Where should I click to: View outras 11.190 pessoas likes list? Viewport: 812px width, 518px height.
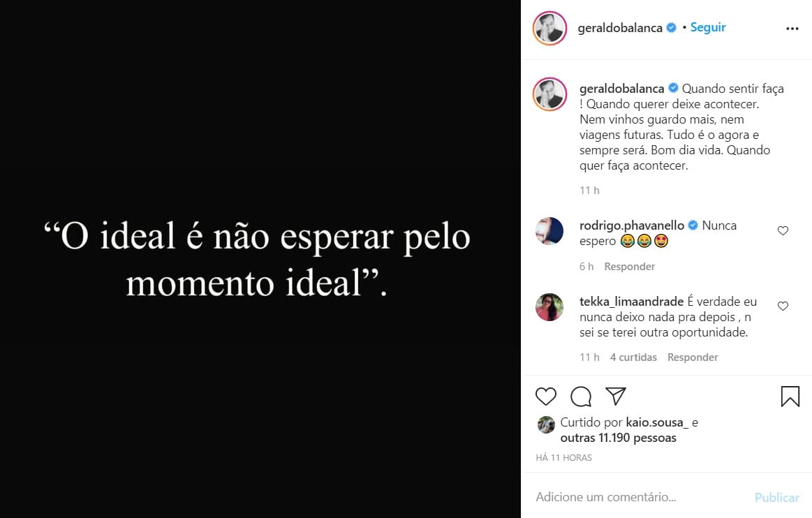619,438
